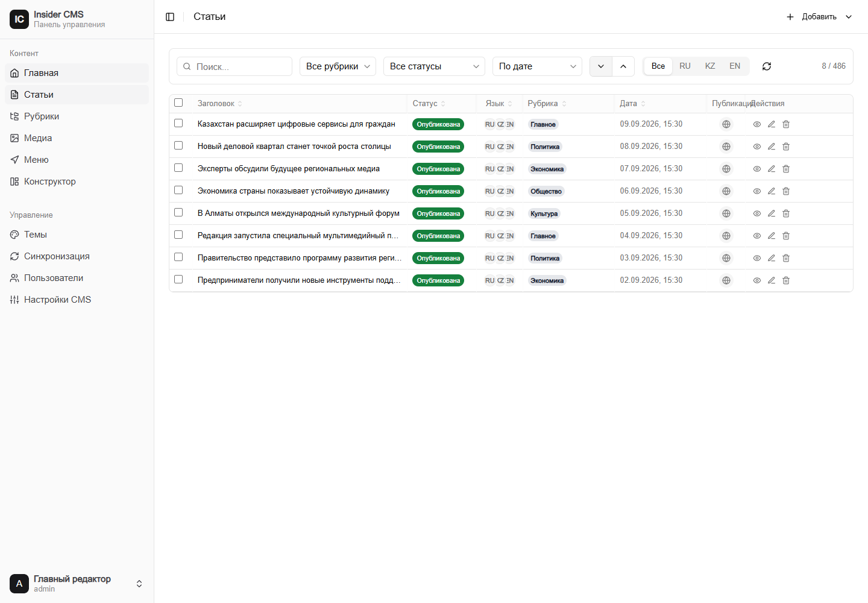The image size is (868, 603).
Task: Open publication globe for Казахстан расширяет article
Action: 726,124
